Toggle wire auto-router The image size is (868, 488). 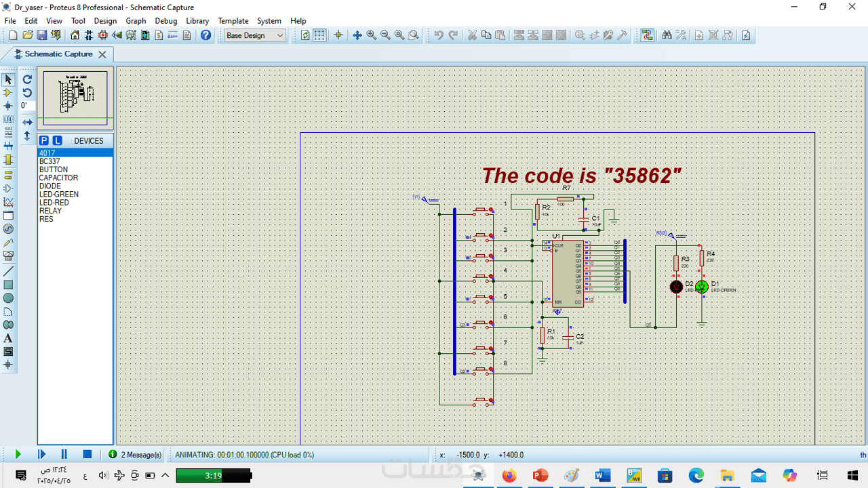point(648,35)
